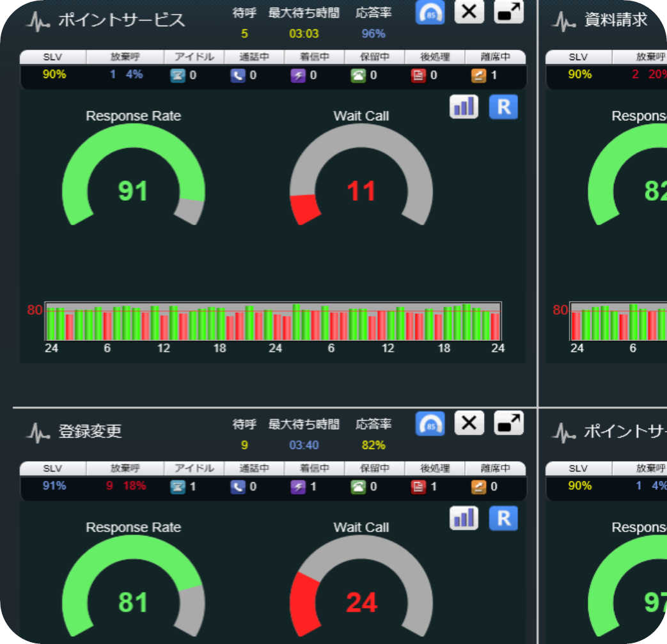Close the 登録変更 panel with X
This screenshot has width=667, height=644.
tap(469, 423)
